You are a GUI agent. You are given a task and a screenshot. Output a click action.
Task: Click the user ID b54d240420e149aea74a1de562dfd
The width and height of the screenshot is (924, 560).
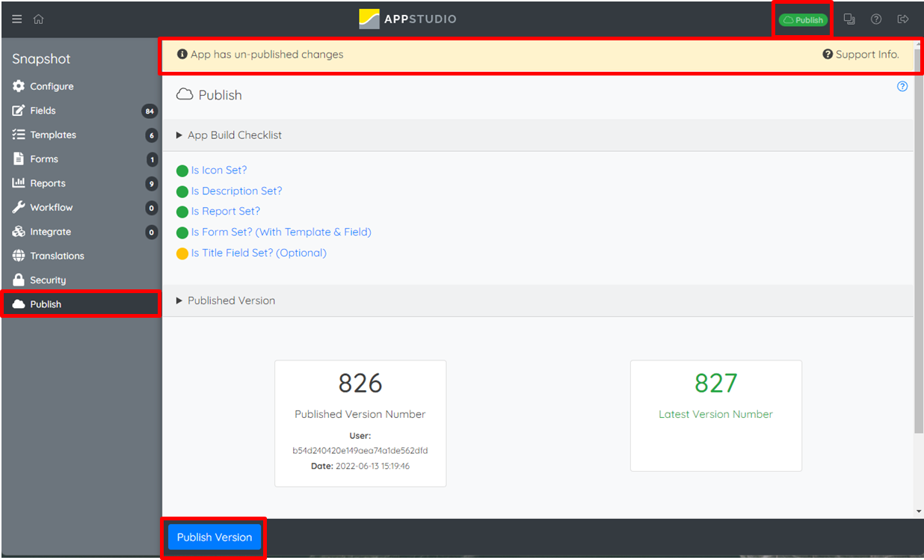[x=360, y=451]
